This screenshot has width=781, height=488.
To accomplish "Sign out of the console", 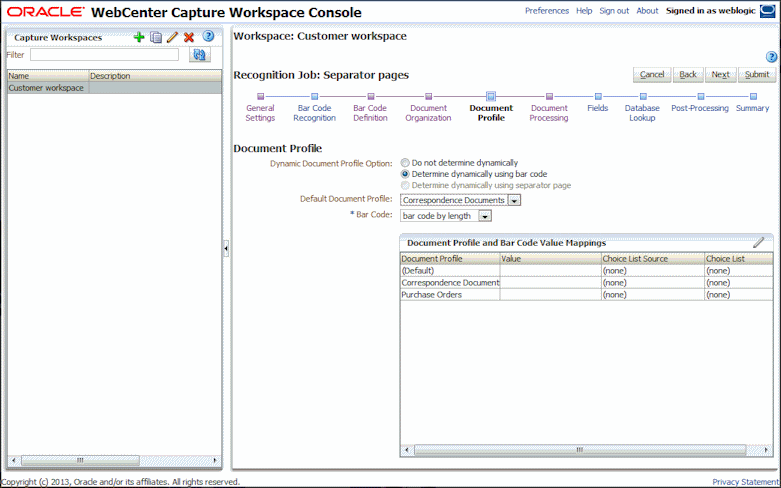I will click(614, 11).
